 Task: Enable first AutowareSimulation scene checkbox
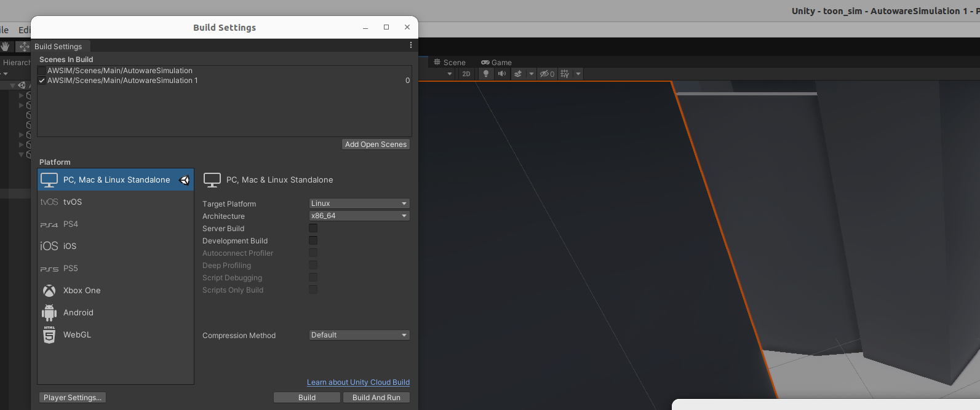pos(42,71)
